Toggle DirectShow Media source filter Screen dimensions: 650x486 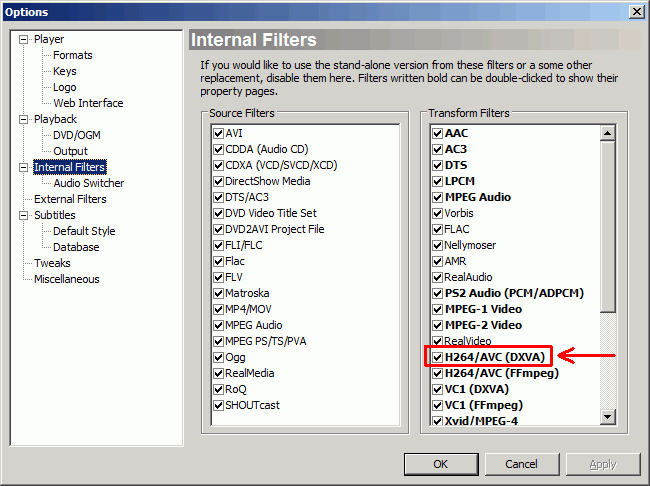click(x=218, y=182)
